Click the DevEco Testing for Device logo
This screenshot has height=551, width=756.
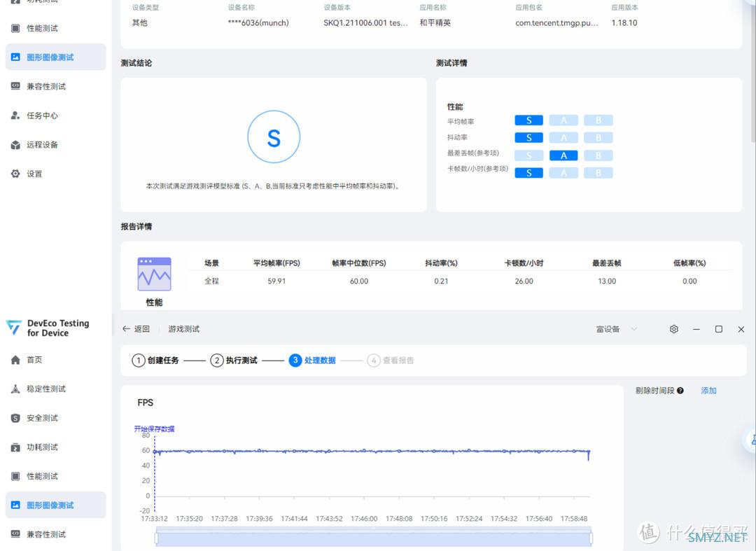tap(48, 328)
